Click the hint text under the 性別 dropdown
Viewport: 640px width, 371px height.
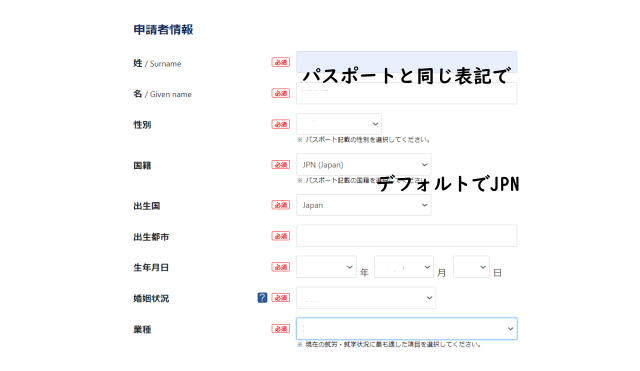click(363, 140)
